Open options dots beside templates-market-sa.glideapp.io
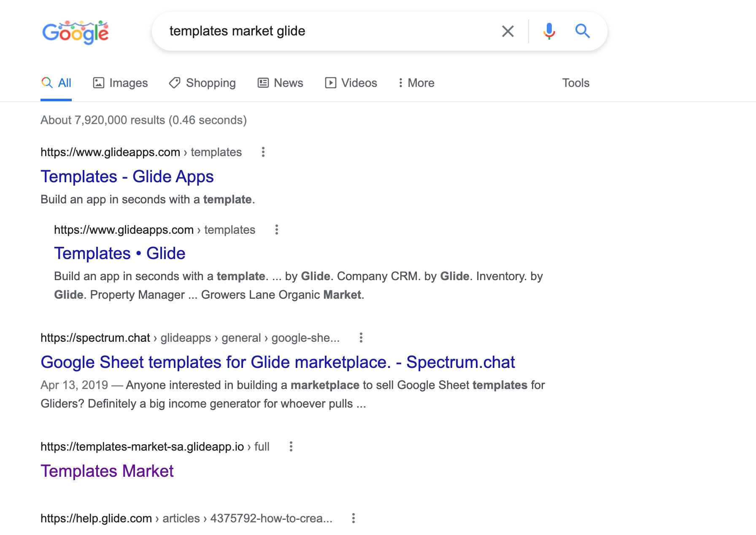This screenshot has height=535, width=756. (x=291, y=446)
